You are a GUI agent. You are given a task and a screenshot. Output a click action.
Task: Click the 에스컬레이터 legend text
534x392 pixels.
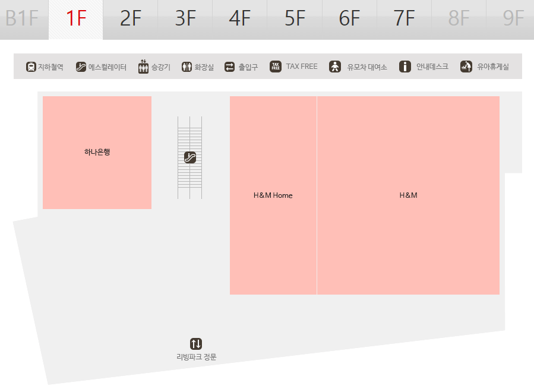pos(108,67)
